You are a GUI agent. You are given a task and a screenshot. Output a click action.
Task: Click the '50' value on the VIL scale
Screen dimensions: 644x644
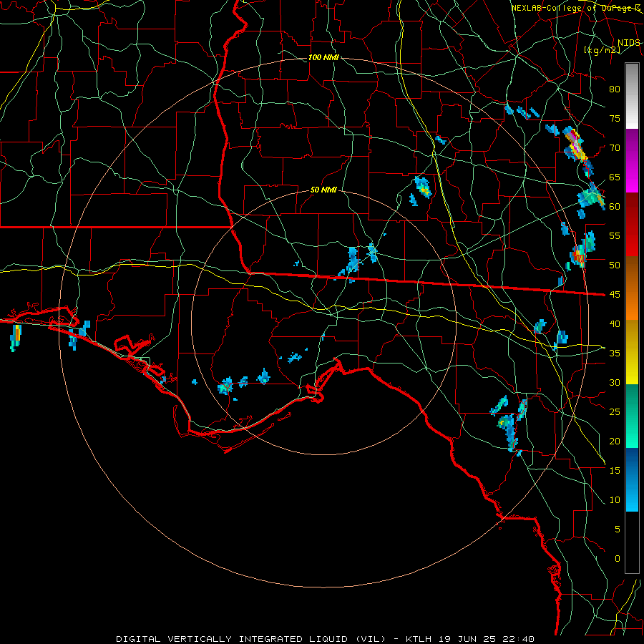[615, 265]
